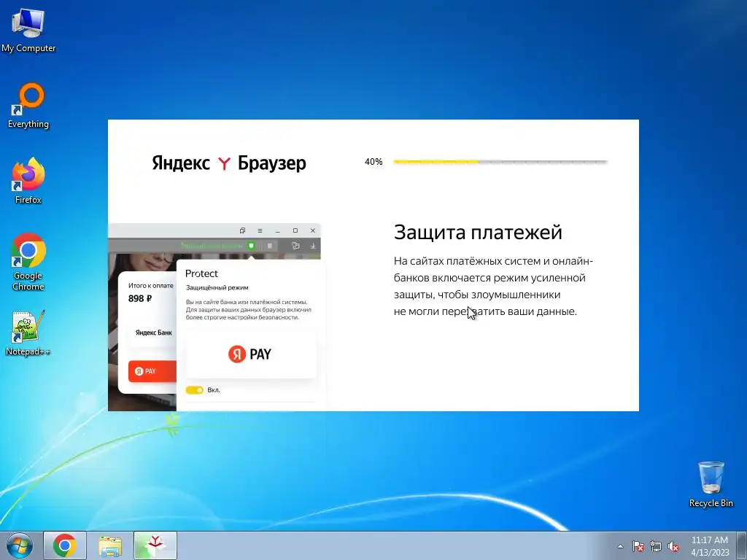Image resolution: width=747 pixels, height=560 pixels.
Task: Click the Защищённый режим label
Action: pos(217,287)
